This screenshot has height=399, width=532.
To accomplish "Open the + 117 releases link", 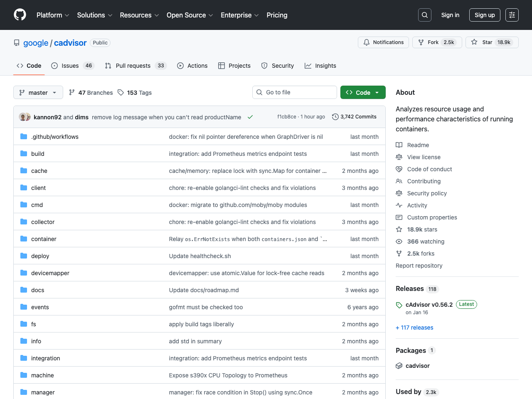I will [414, 328].
